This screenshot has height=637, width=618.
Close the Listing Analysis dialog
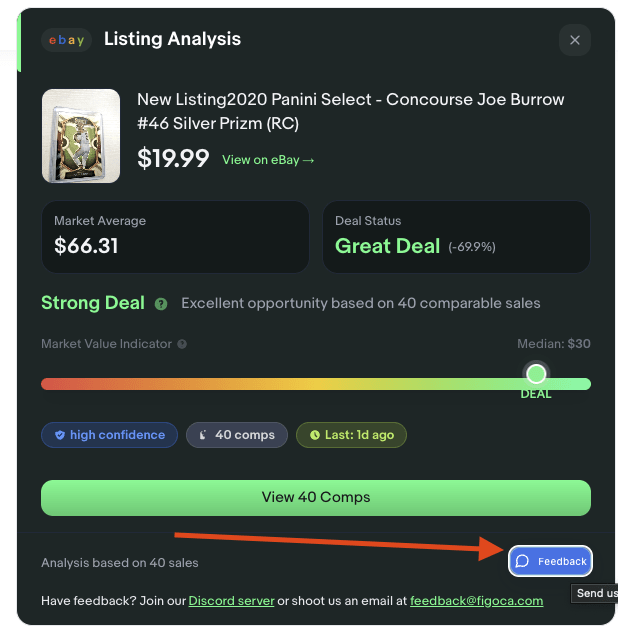[x=575, y=40]
